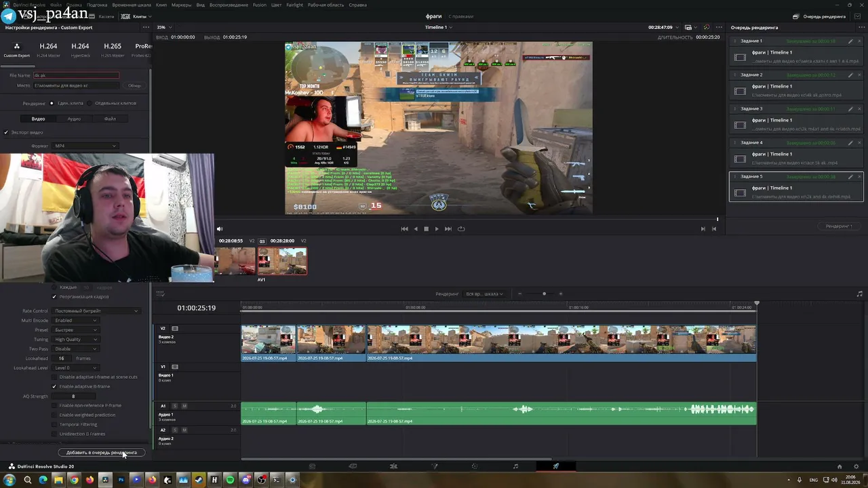868x488 pixels.
Task: Enable the Temporal Filtering checkbox
Action: [54, 424]
